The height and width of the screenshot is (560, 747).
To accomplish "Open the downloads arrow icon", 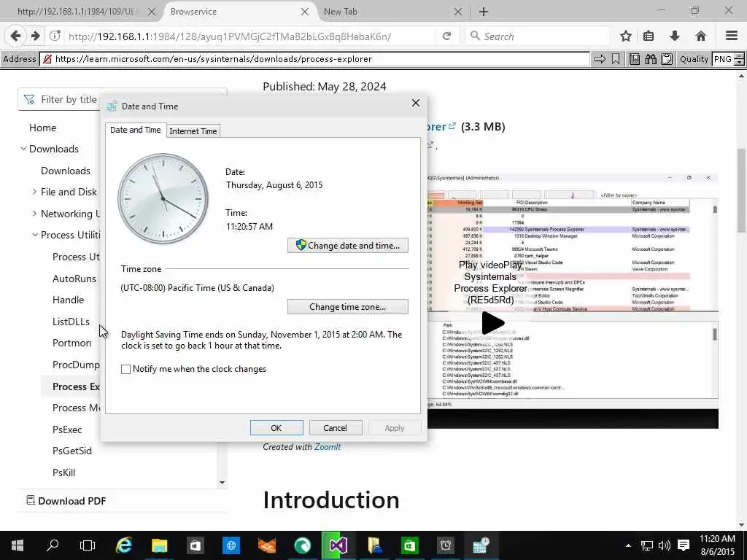I will (x=675, y=36).
